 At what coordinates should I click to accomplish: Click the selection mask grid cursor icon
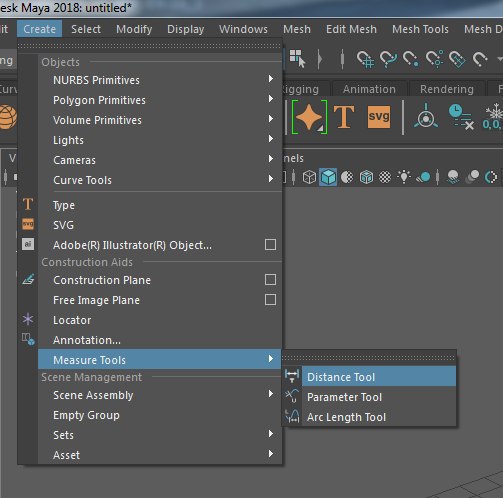pos(298,59)
